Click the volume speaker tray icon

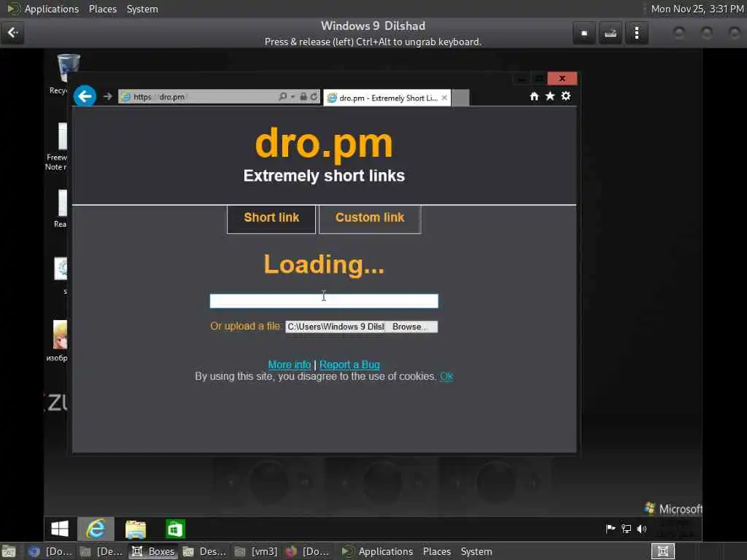(642, 529)
